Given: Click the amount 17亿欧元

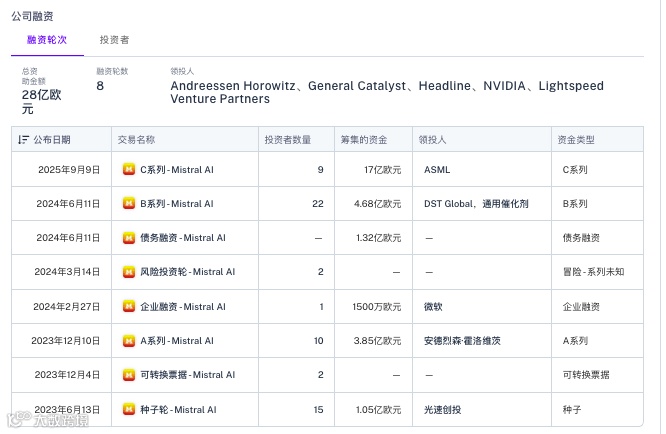Looking at the screenshot, I should coord(382,170).
